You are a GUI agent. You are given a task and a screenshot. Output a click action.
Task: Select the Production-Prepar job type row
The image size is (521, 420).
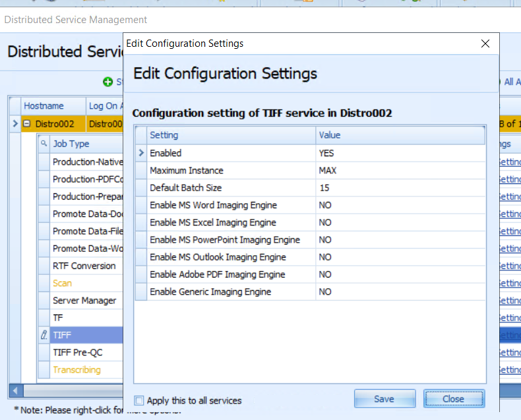coord(86,196)
